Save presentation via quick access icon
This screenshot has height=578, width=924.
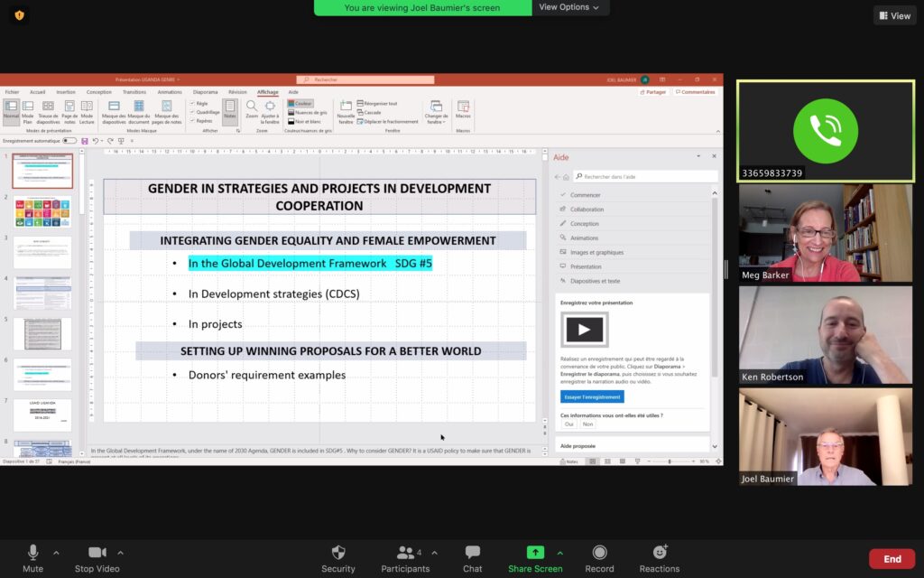coord(85,141)
